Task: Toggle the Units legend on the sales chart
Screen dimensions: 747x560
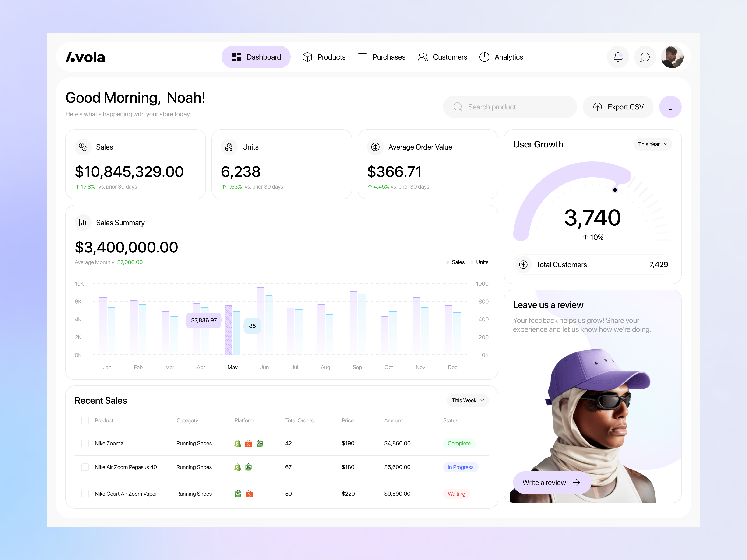Action: click(x=479, y=262)
